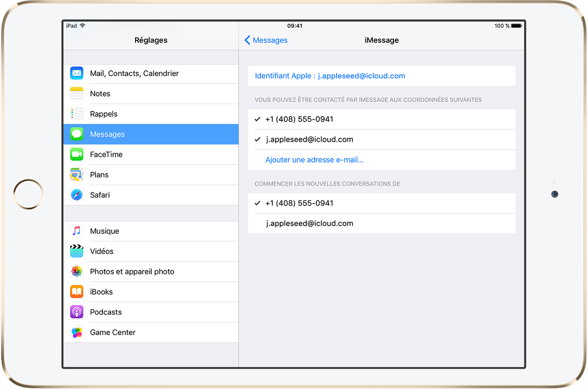The width and height of the screenshot is (588, 389).
Task: Tap the 100 % battery percentage
Action: click(502, 26)
